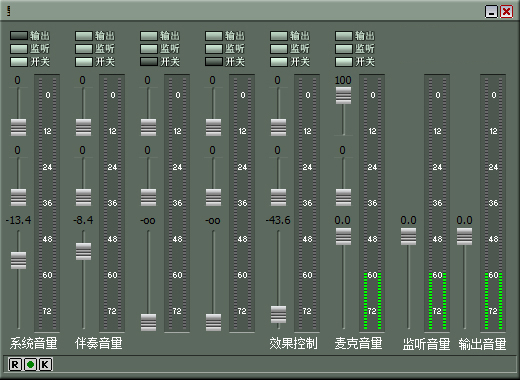Toggle 监听 for the 伴奏音量 channel
This screenshot has width=520, height=380.
pyautogui.click(x=84, y=49)
